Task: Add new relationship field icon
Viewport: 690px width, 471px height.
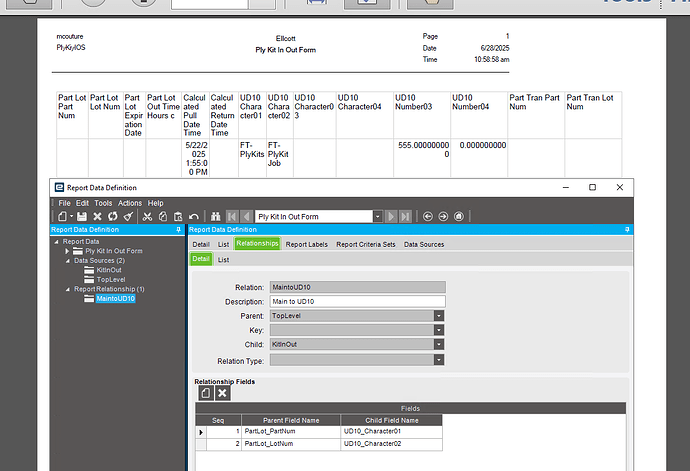Action: [x=206, y=393]
